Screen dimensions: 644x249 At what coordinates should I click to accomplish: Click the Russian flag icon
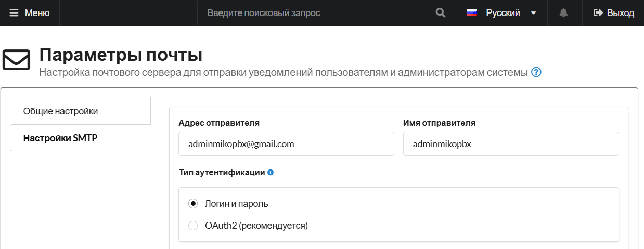[x=472, y=13]
